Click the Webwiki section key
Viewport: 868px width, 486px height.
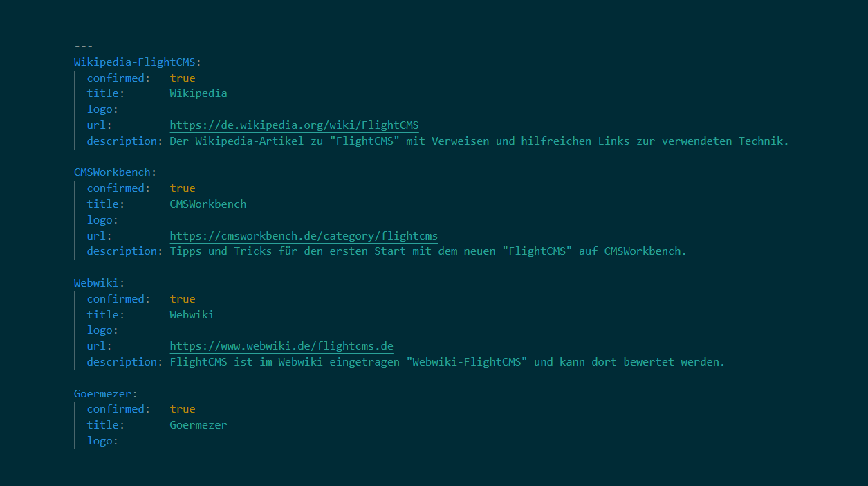pos(99,282)
